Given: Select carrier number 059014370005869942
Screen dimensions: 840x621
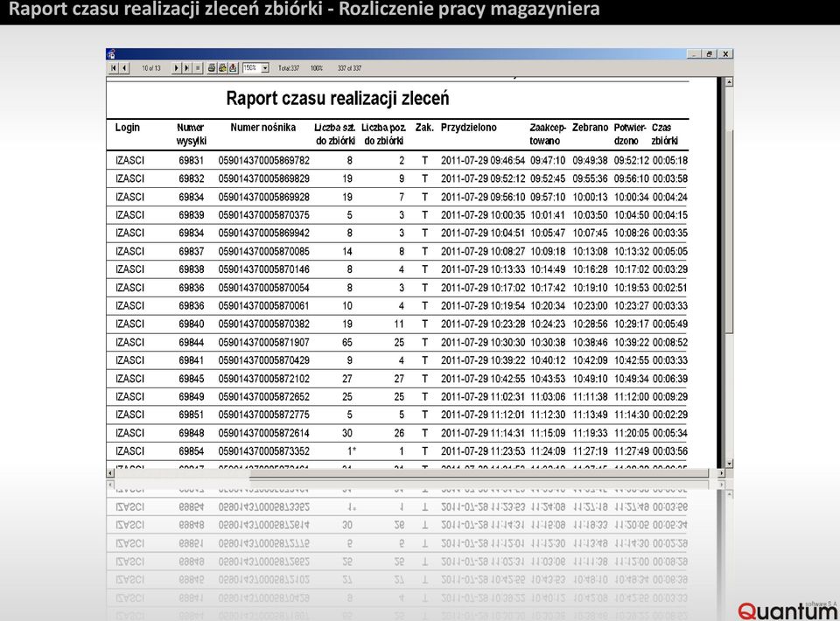Looking at the screenshot, I should click(263, 234).
